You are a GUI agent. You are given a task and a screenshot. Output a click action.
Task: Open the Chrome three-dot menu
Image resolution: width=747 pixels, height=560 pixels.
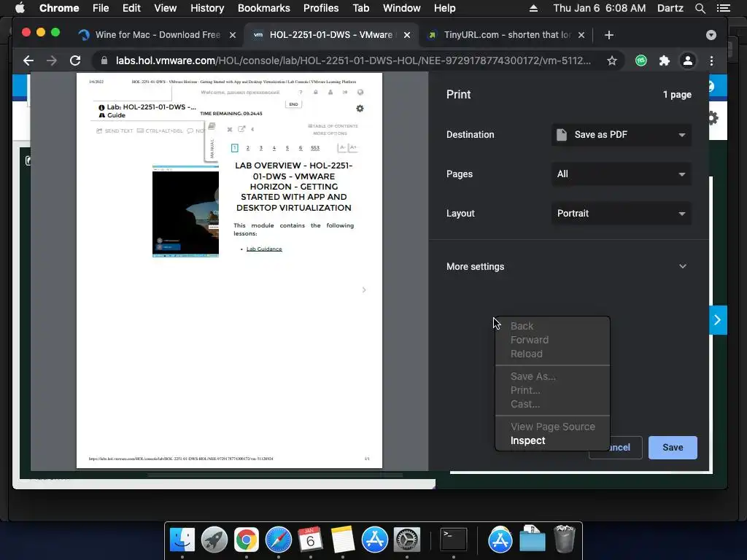[712, 61]
